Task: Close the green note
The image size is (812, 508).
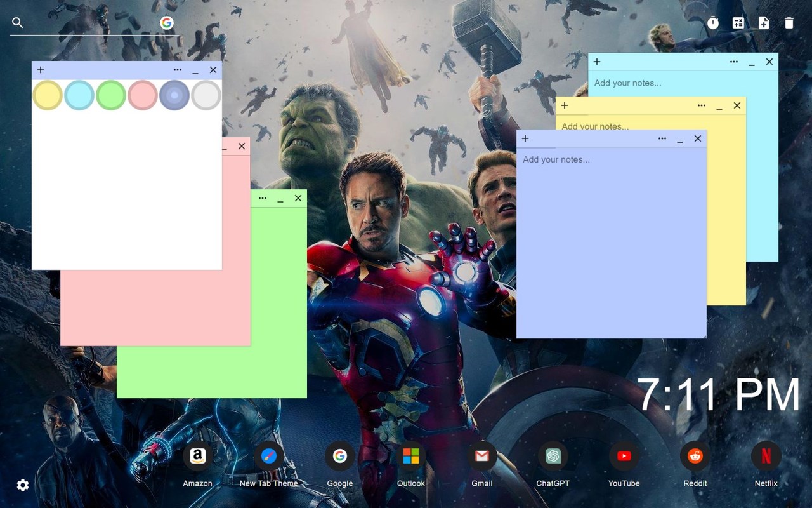Action: point(298,198)
